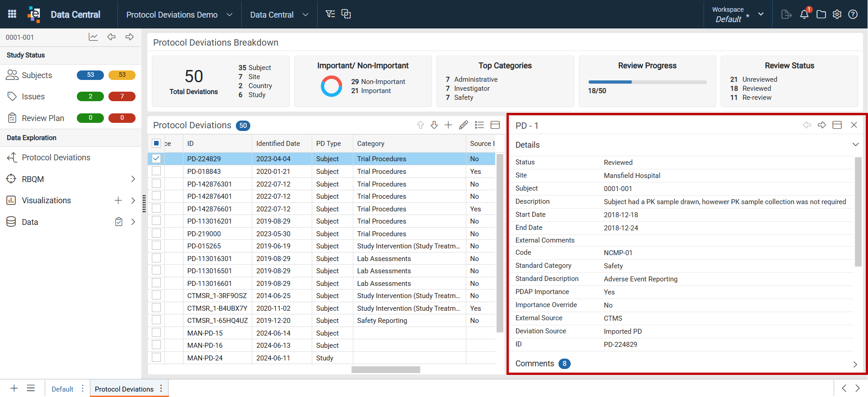Viewport: 868px width, 397px height.
Task: Open the help question mark icon
Action: pyautogui.click(x=853, y=14)
